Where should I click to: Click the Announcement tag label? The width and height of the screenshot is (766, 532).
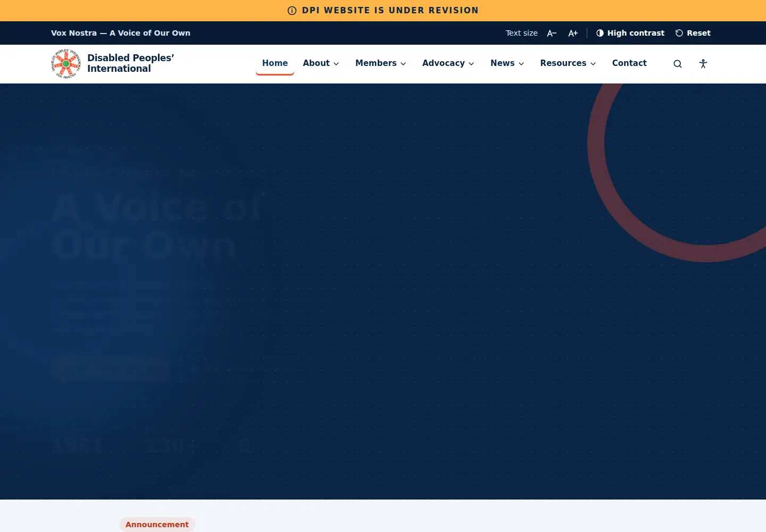(x=157, y=525)
